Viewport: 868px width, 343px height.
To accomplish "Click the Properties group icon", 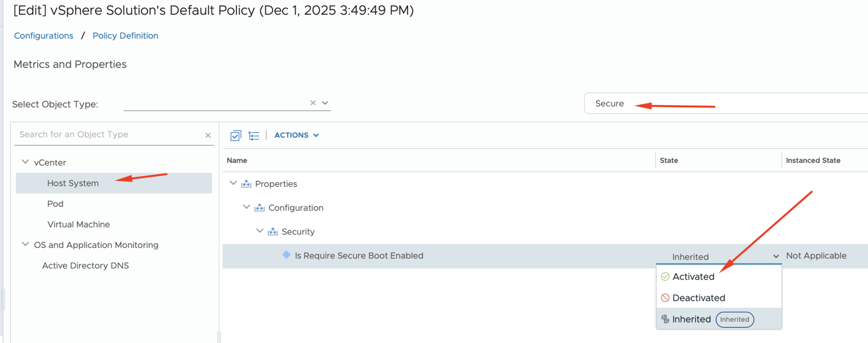I will [x=247, y=184].
